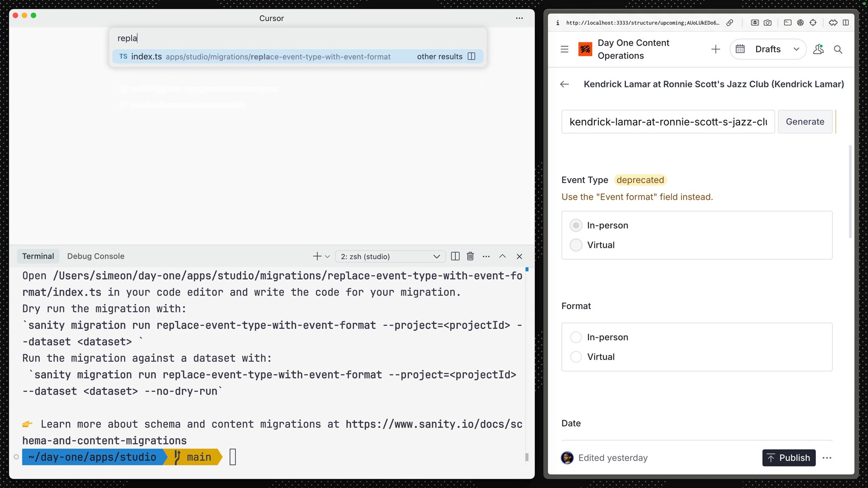This screenshot has height=488, width=868.
Task: Open the Sanity hamburger menu
Action: click(x=564, y=49)
